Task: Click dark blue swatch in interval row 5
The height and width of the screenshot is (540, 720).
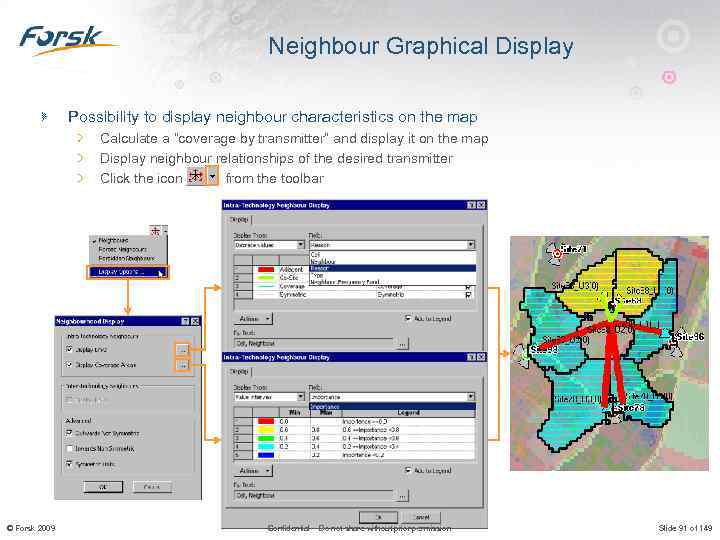Action: pos(266,455)
